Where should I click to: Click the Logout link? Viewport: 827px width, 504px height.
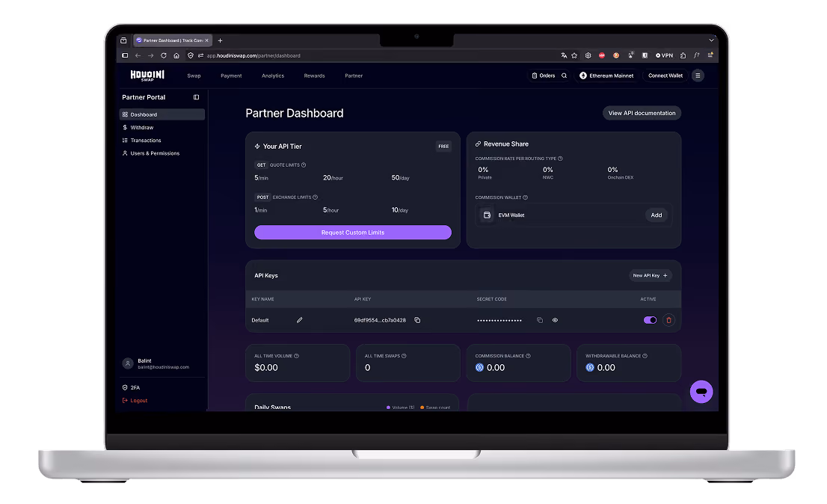click(x=135, y=401)
